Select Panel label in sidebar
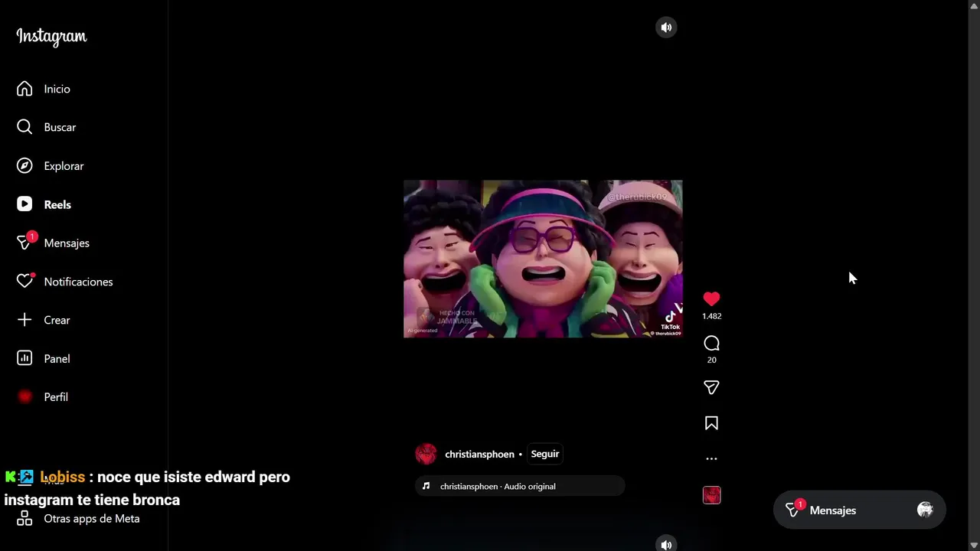980x551 pixels. point(57,359)
